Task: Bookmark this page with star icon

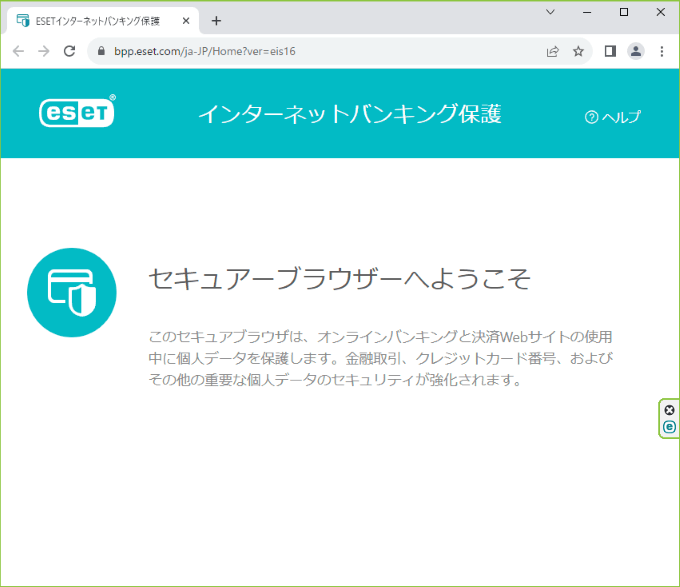Action: pyautogui.click(x=578, y=52)
